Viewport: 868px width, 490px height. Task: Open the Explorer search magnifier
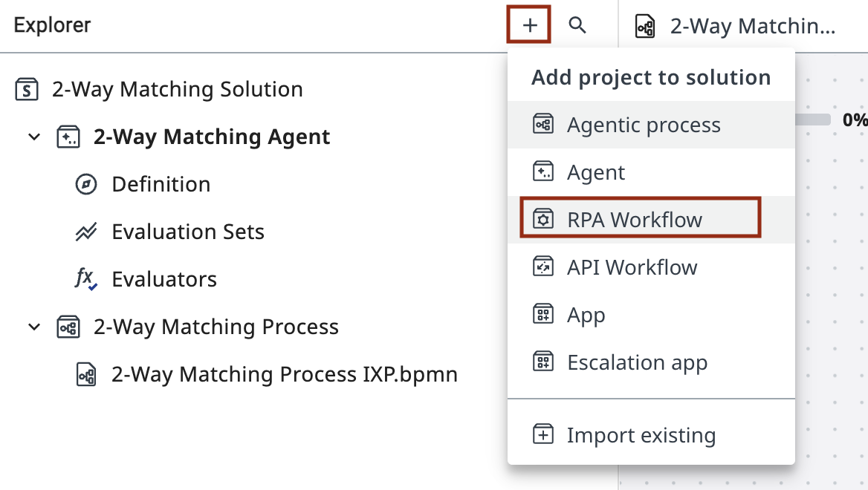click(577, 25)
